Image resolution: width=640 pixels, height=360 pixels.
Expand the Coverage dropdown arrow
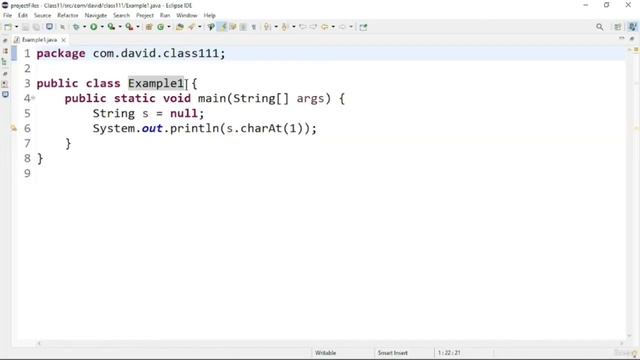[x=120, y=27]
